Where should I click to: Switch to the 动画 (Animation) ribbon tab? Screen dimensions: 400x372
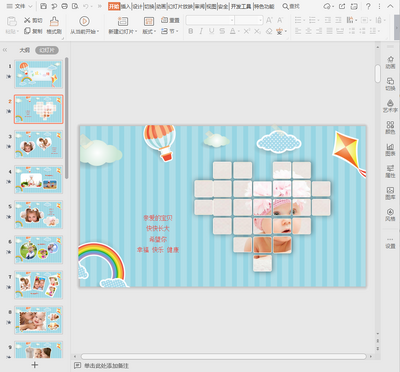tap(161, 6)
